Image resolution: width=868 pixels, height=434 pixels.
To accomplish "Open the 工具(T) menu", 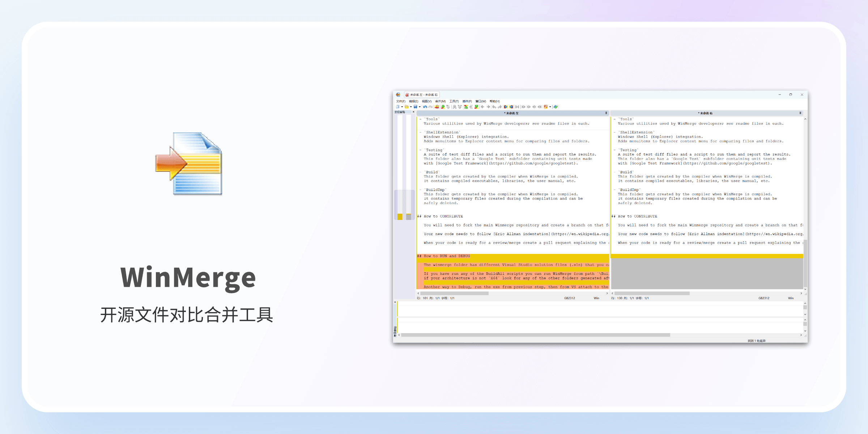I will pyautogui.click(x=454, y=102).
